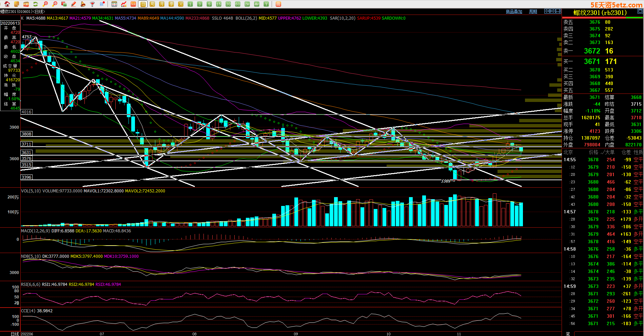Click the CCI(14) indicator label

pos(28,311)
